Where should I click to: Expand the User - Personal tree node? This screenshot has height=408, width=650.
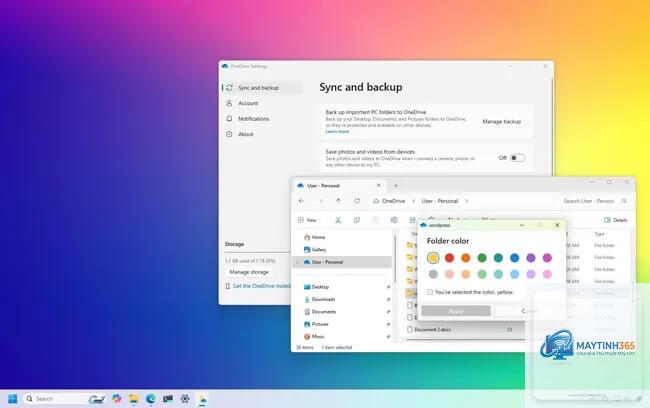(297, 262)
